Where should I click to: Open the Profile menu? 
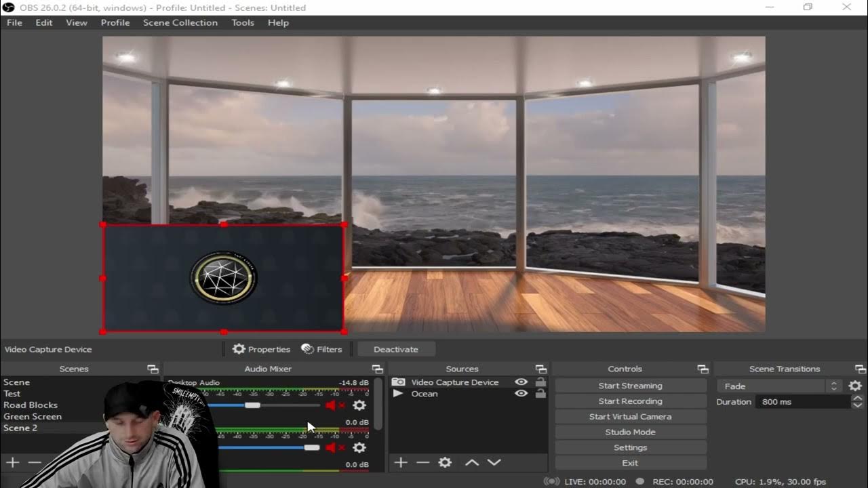[115, 22]
